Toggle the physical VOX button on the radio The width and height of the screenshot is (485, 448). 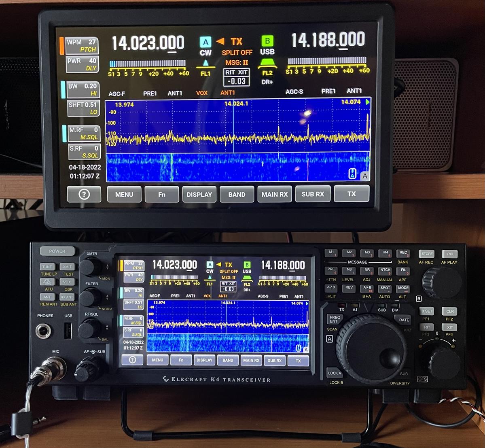click(67, 282)
